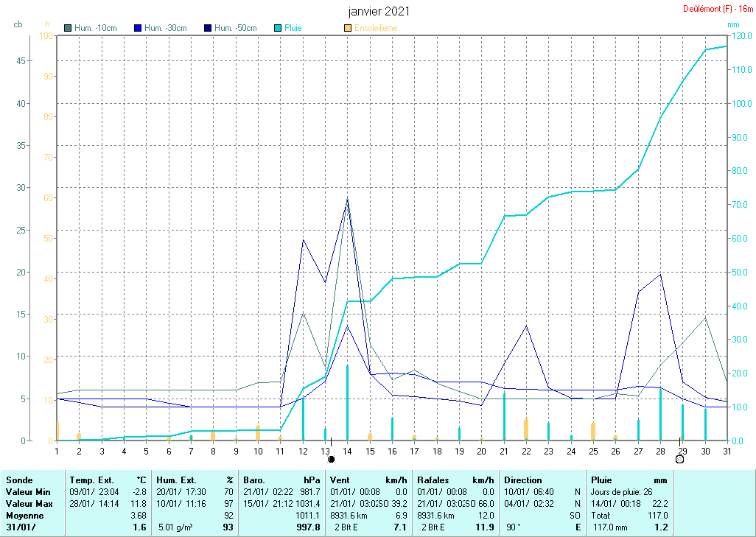This screenshot has width=756, height=537.
Task: Toggle the Pluie series via its legend label
Action: pos(293,28)
